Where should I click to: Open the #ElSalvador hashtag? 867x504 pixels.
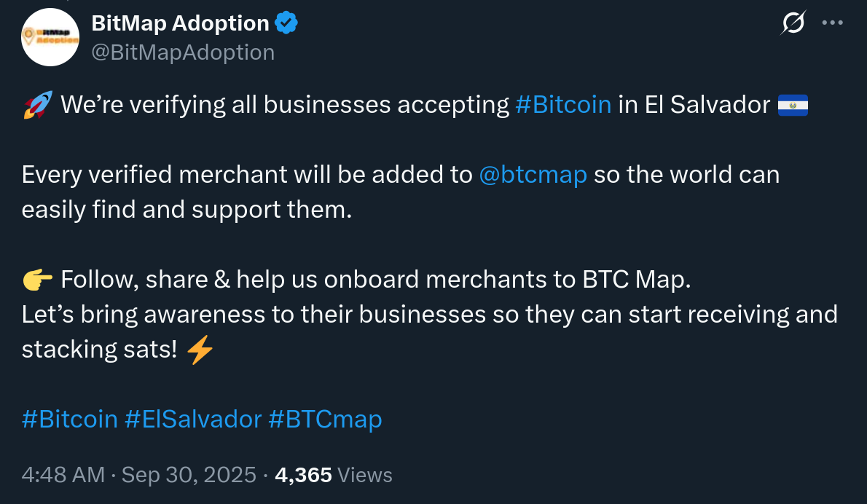pyautogui.click(x=193, y=420)
